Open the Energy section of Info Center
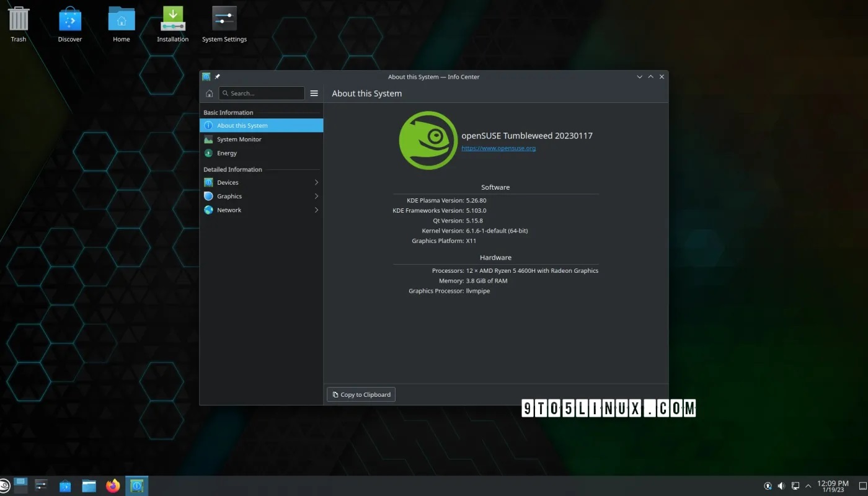 pos(228,153)
